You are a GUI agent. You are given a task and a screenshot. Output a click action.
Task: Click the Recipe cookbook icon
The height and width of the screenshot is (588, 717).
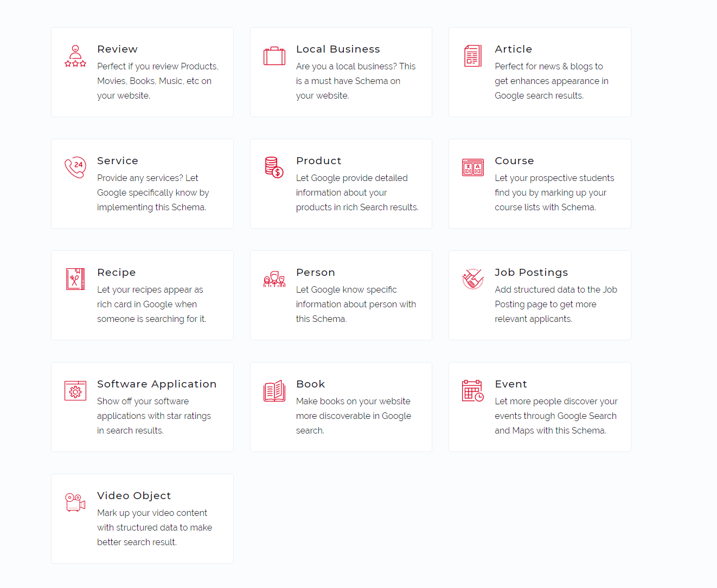[x=75, y=279]
